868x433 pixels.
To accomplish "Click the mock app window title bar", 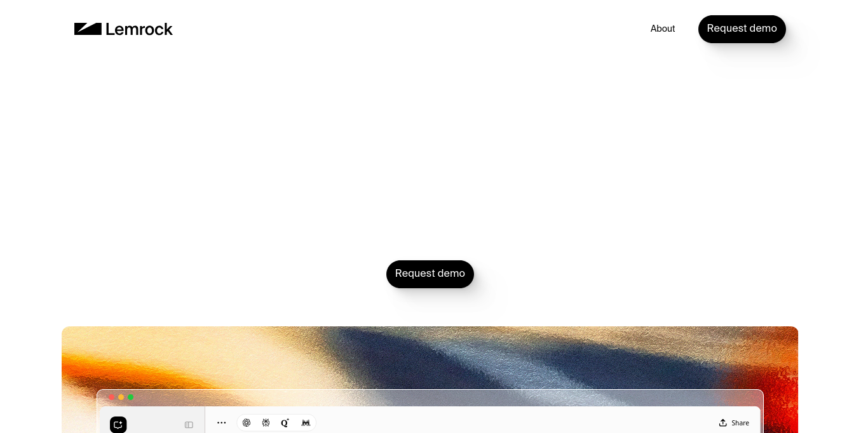I will pyautogui.click(x=430, y=397).
